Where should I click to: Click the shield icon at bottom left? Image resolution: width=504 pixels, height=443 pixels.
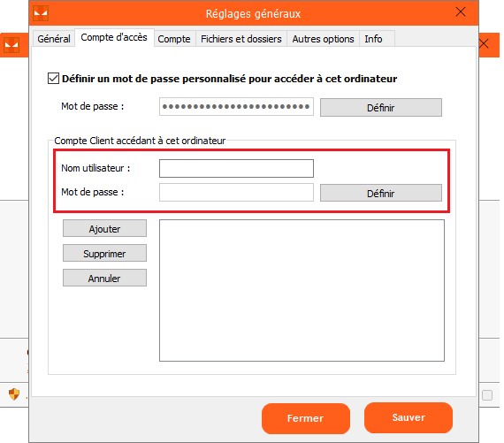click(x=14, y=393)
